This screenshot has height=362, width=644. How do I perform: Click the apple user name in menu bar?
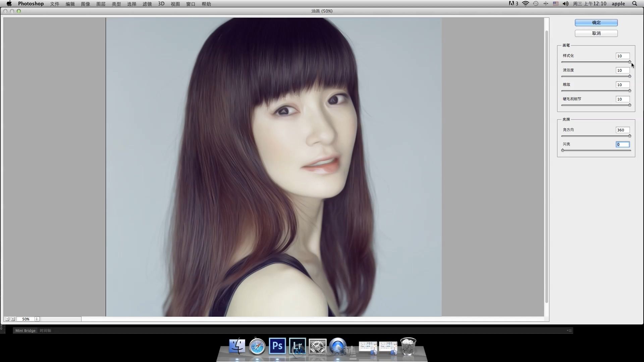[618, 4]
